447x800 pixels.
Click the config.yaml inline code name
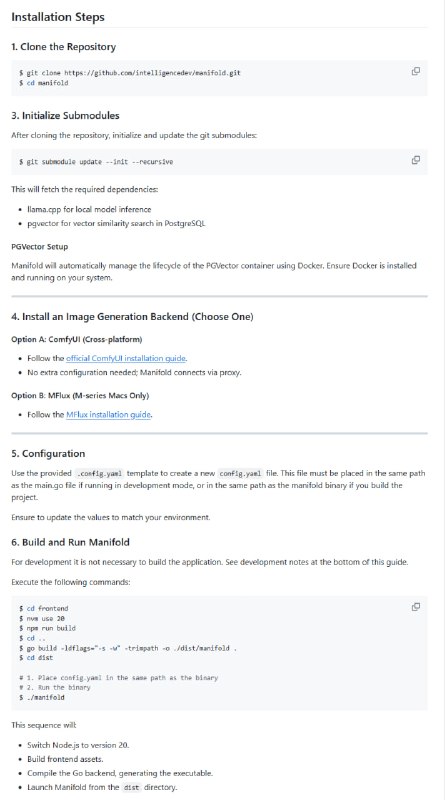[242, 473]
